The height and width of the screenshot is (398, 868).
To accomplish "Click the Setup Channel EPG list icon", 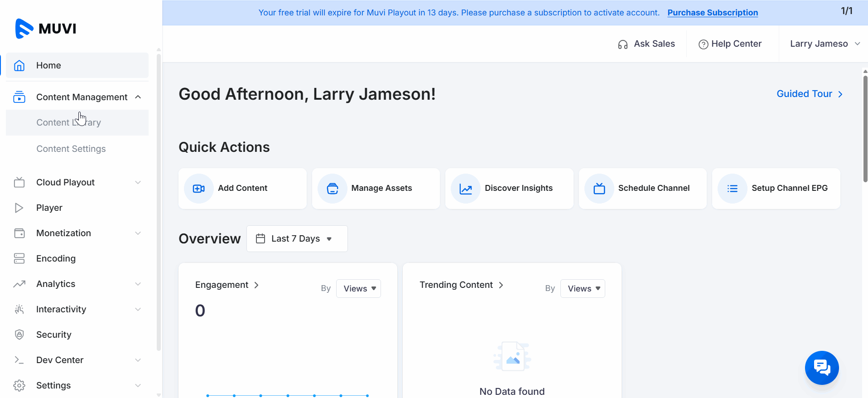I will point(732,189).
